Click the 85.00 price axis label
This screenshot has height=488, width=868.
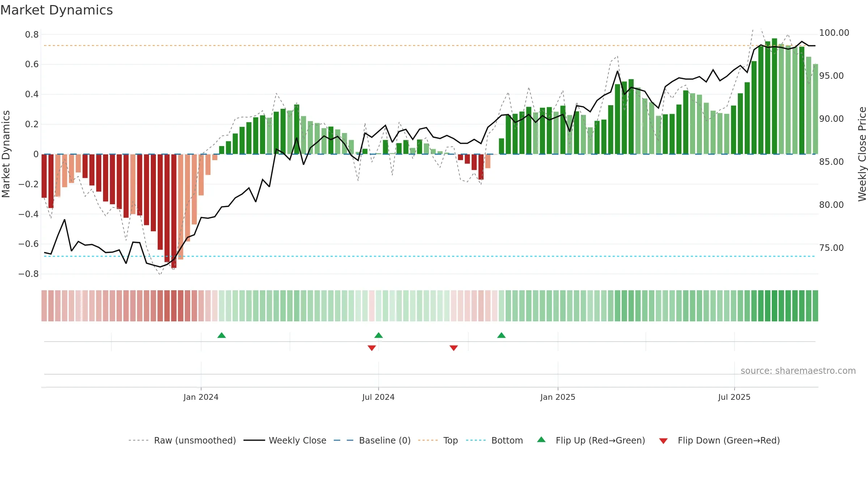(831, 162)
